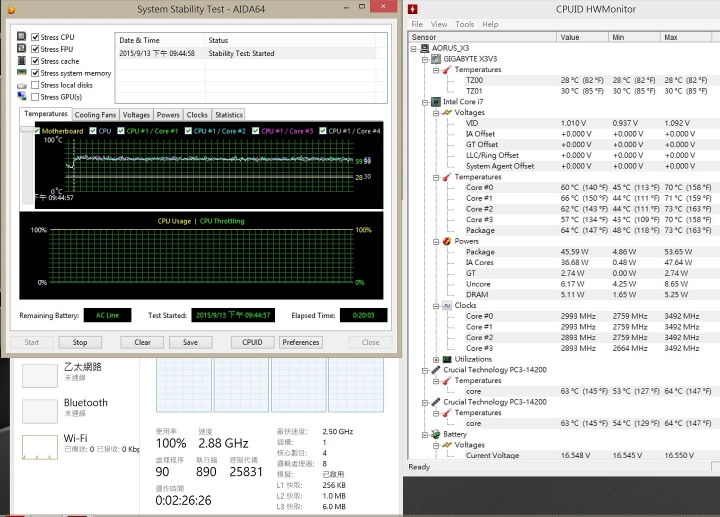The height and width of the screenshot is (517, 720).
Task: Click the Stress GPU(s) monitor icon
Action: tap(22, 96)
